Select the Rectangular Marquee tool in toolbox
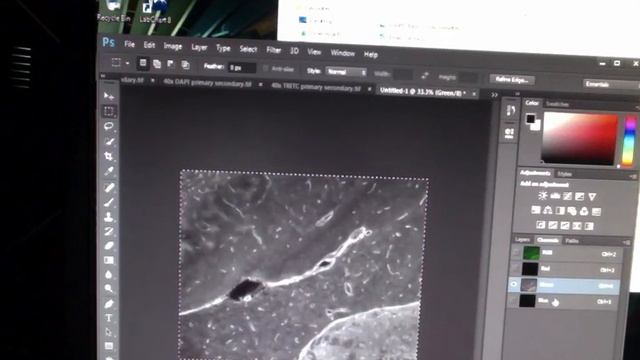The height and width of the screenshot is (360, 640). (x=109, y=111)
